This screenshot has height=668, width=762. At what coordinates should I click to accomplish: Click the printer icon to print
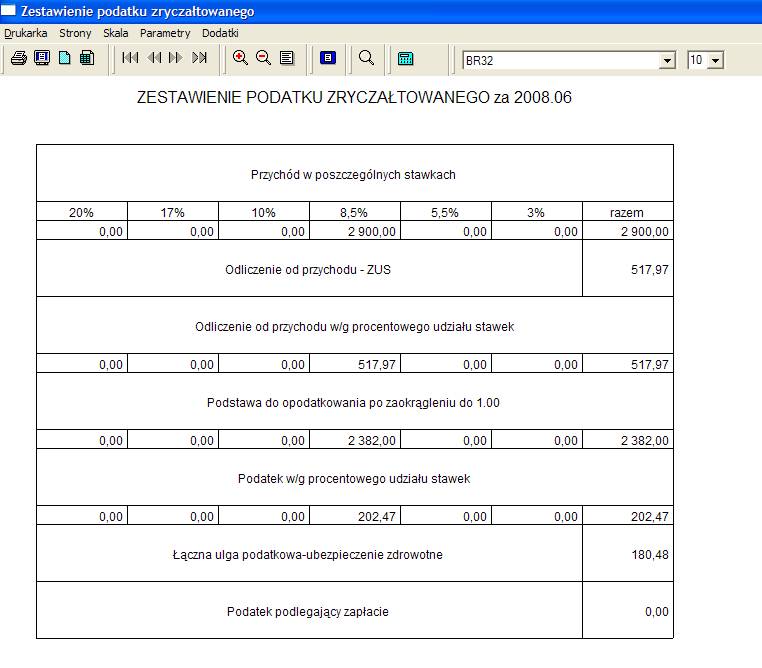(18, 58)
